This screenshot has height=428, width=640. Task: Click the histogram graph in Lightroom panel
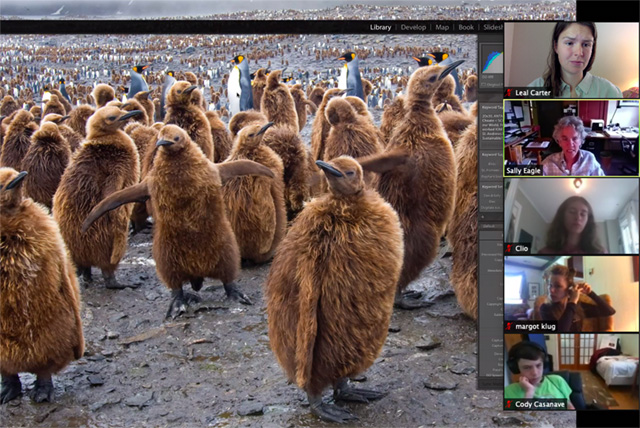tap(492, 60)
